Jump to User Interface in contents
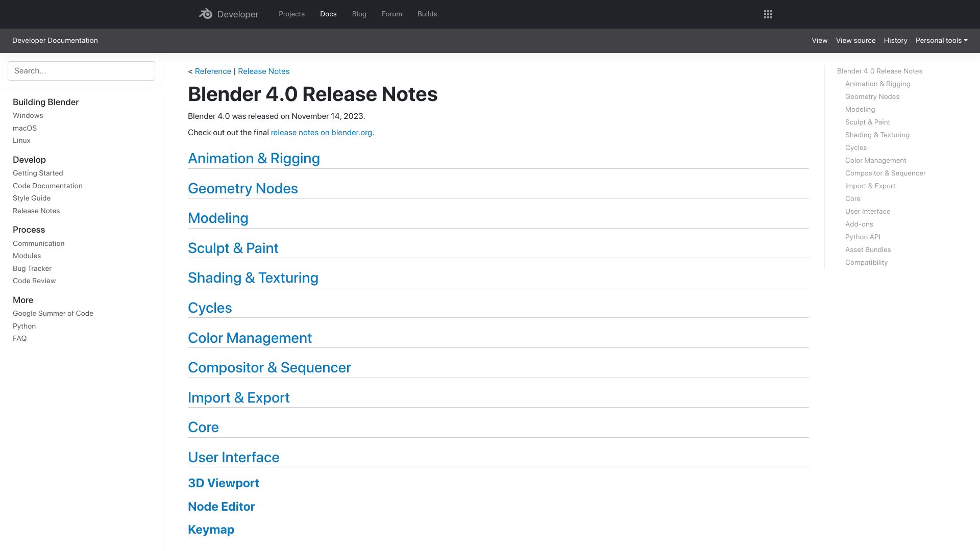Image resolution: width=980 pixels, height=551 pixels. pos(868,212)
